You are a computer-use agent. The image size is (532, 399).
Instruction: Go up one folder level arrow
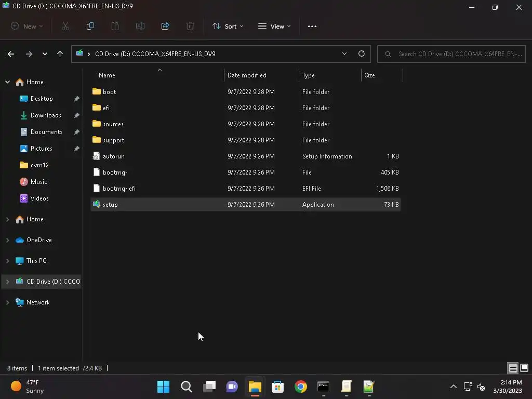coord(60,54)
